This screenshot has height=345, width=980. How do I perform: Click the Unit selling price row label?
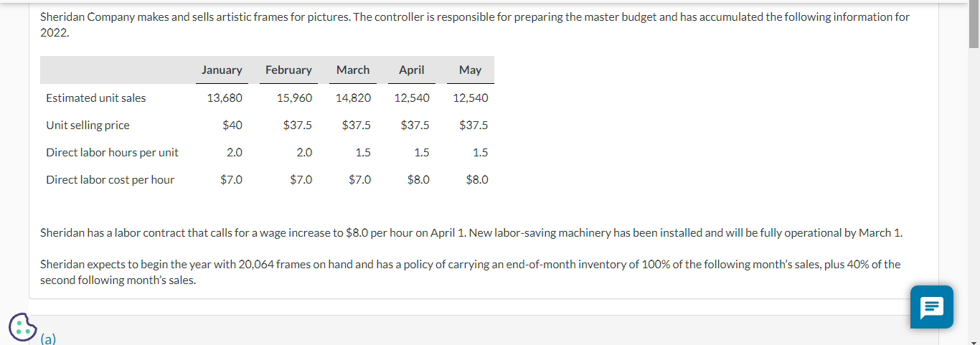(88, 125)
